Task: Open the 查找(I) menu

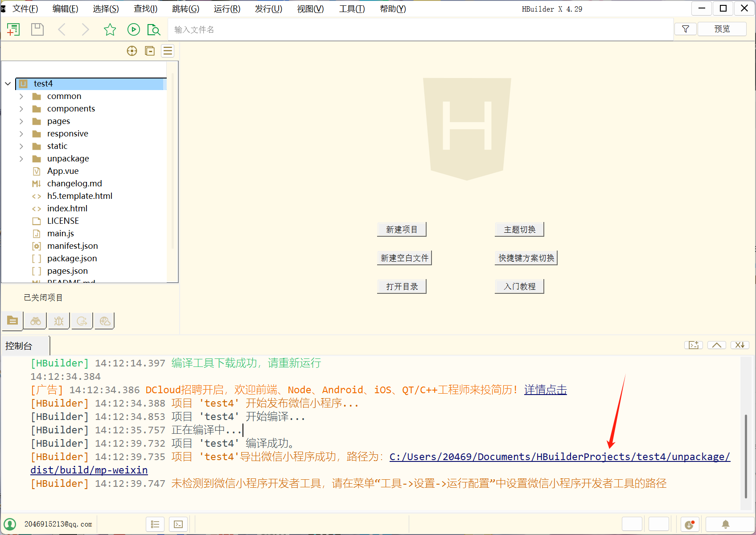Action: tap(146, 9)
